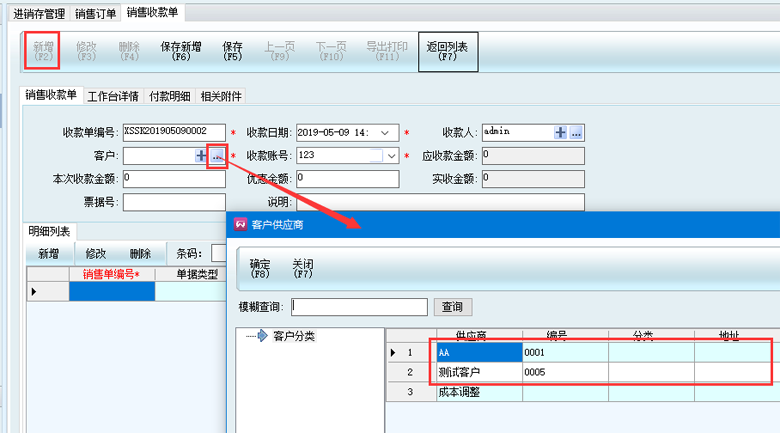Click 返回列表 (F7) button
The width and height of the screenshot is (780, 433).
pos(447,51)
